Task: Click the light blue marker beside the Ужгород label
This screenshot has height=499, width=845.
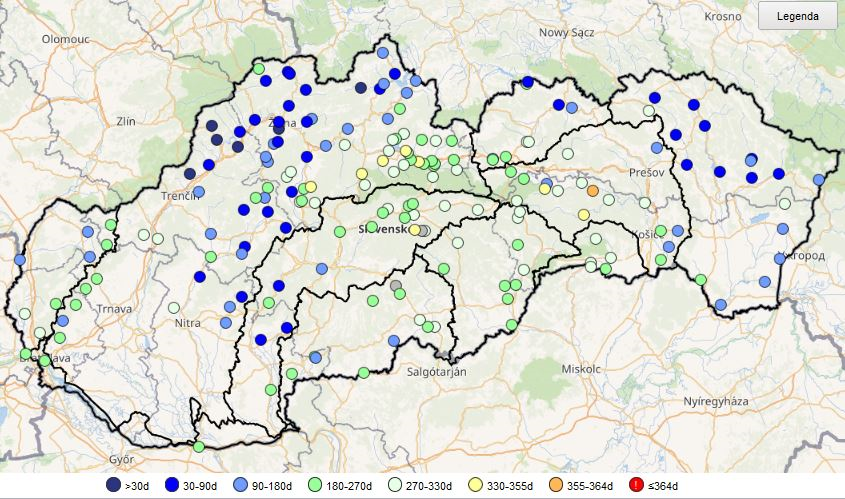Action: coord(780,258)
